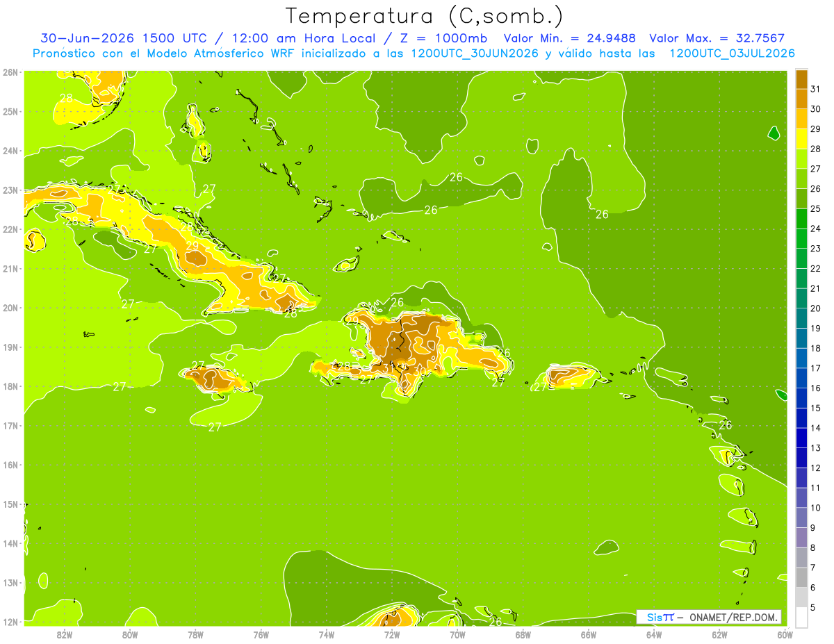Click the 68W longitude axis label
This screenshot has height=644, width=834.
pos(523,634)
